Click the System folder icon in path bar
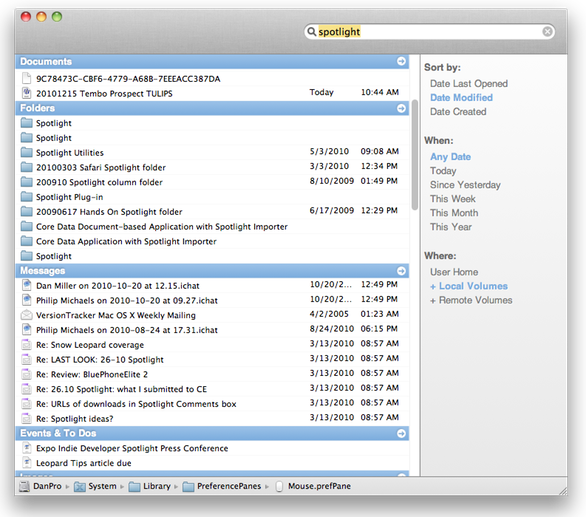This screenshot has width=586, height=517. click(x=80, y=486)
